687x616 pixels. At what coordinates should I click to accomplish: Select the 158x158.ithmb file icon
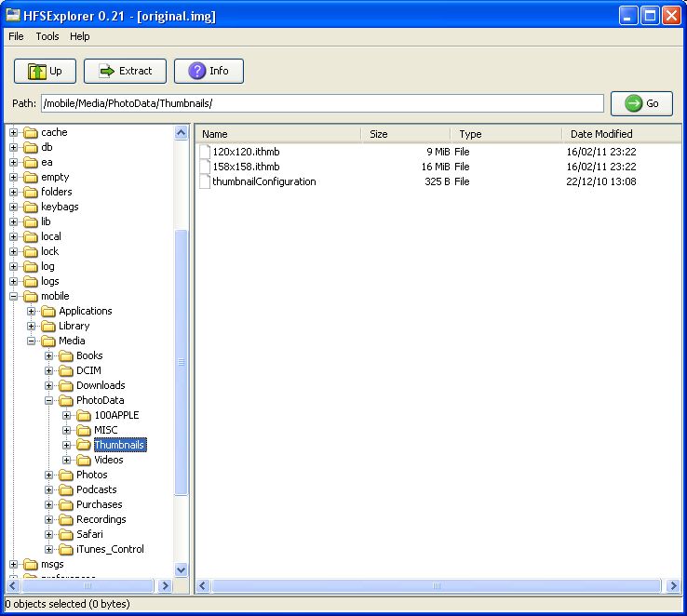(205, 167)
